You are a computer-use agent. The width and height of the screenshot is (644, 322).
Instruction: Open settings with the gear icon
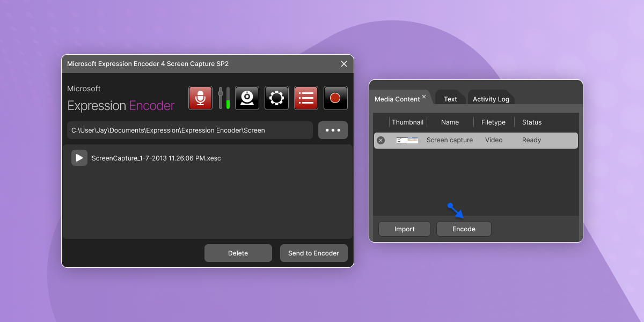(276, 98)
